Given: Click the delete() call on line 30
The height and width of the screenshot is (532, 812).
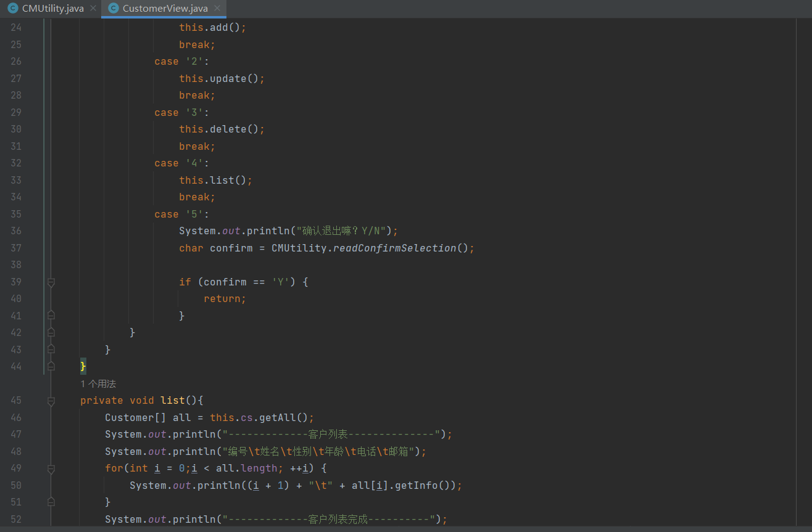Looking at the screenshot, I should click(x=234, y=129).
